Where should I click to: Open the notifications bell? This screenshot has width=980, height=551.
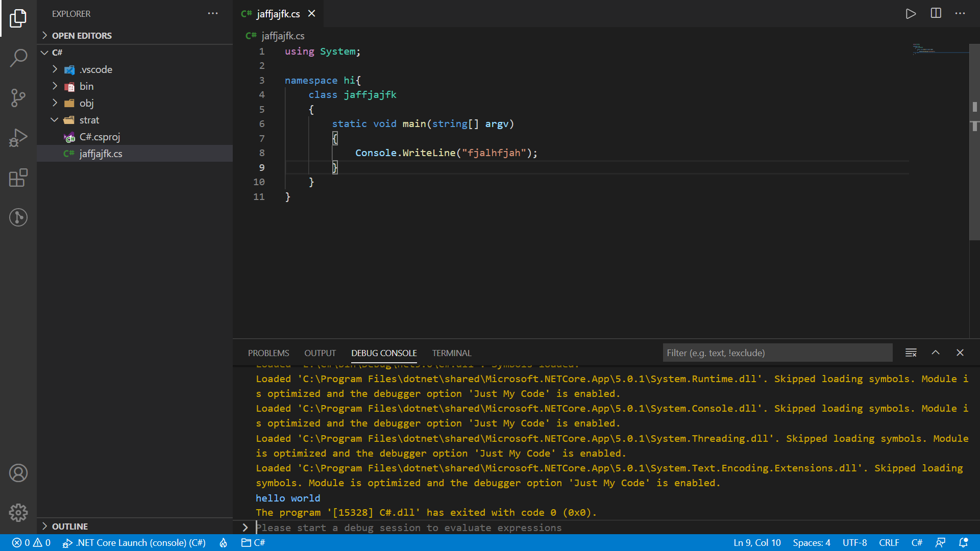(964, 543)
